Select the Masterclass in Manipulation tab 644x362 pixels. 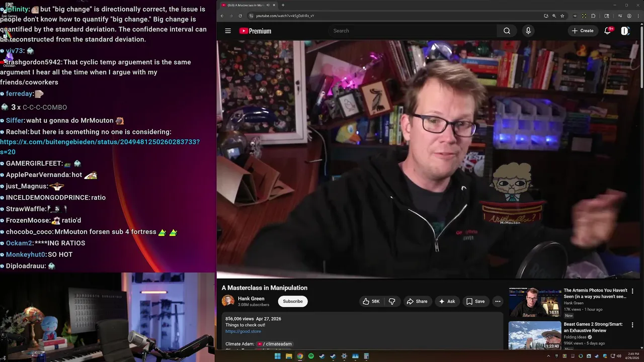(246, 5)
